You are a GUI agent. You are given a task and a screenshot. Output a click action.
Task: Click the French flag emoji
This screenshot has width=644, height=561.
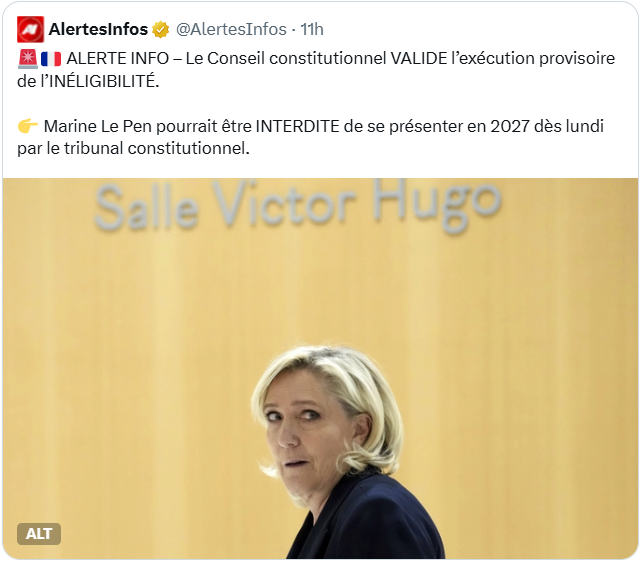pyautogui.click(x=51, y=59)
